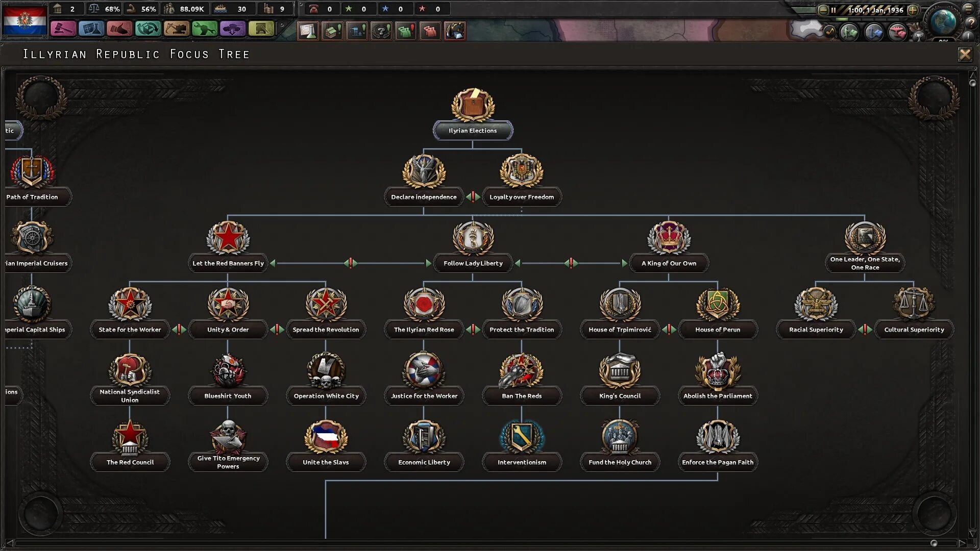Click the Illyrian national flag
The image size is (980, 551).
point(24,20)
